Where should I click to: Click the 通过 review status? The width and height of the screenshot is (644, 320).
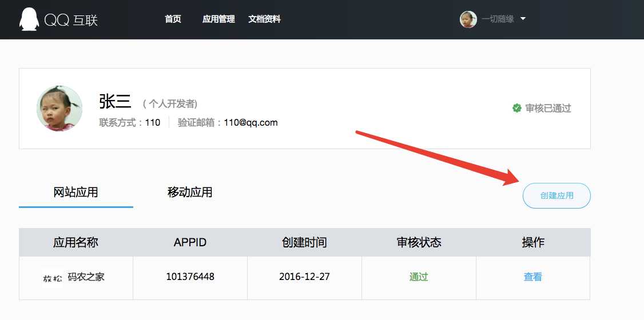tap(419, 277)
